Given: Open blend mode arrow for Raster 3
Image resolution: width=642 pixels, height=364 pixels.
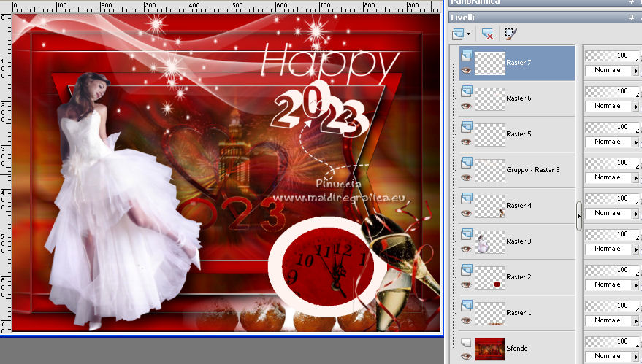Looking at the screenshot, I should tap(635, 249).
